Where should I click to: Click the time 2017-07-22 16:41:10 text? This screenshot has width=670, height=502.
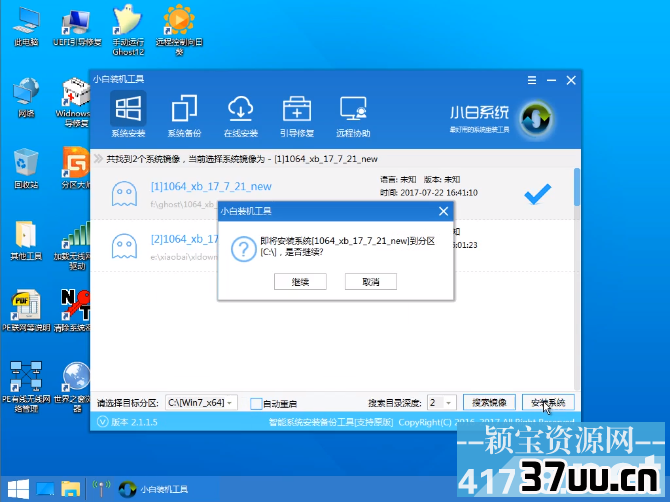(429, 193)
